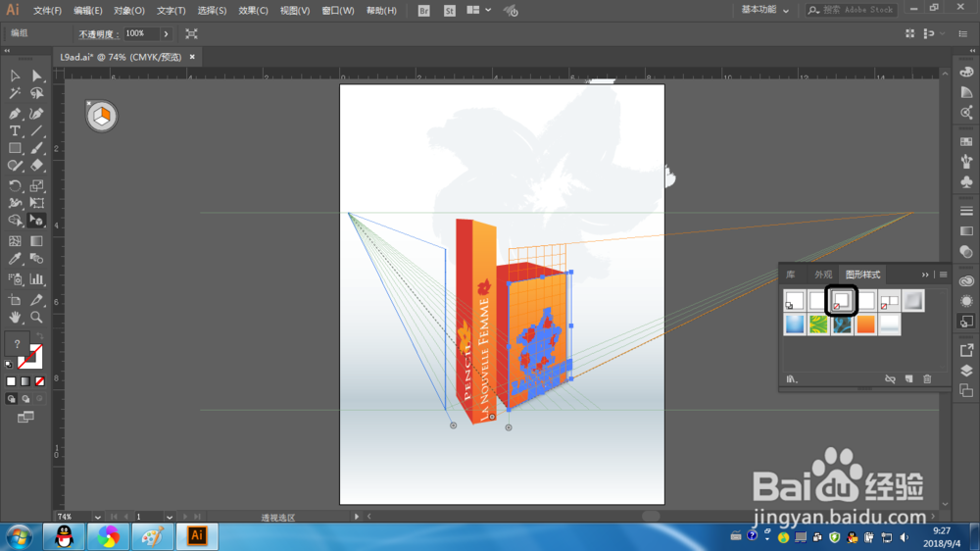This screenshot has width=980, height=551.
Task: Select the Mesh tool
Action: [x=15, y=241]
